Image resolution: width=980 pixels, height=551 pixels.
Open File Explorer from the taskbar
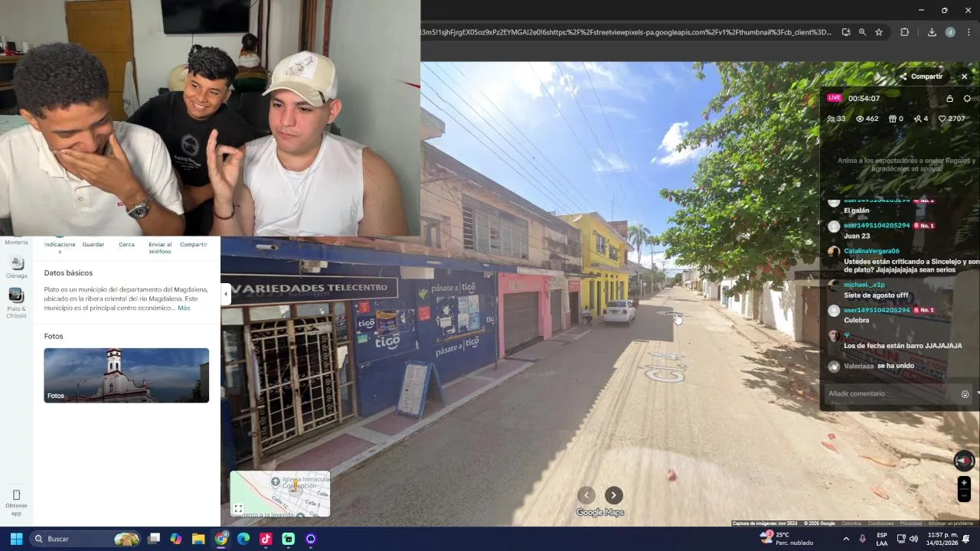point(198,539)
